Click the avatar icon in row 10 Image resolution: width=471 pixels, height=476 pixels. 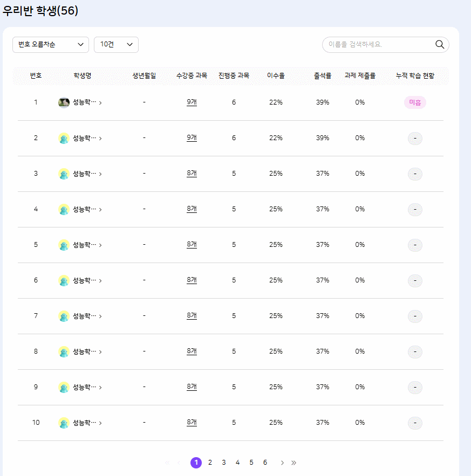coord(64,423)
